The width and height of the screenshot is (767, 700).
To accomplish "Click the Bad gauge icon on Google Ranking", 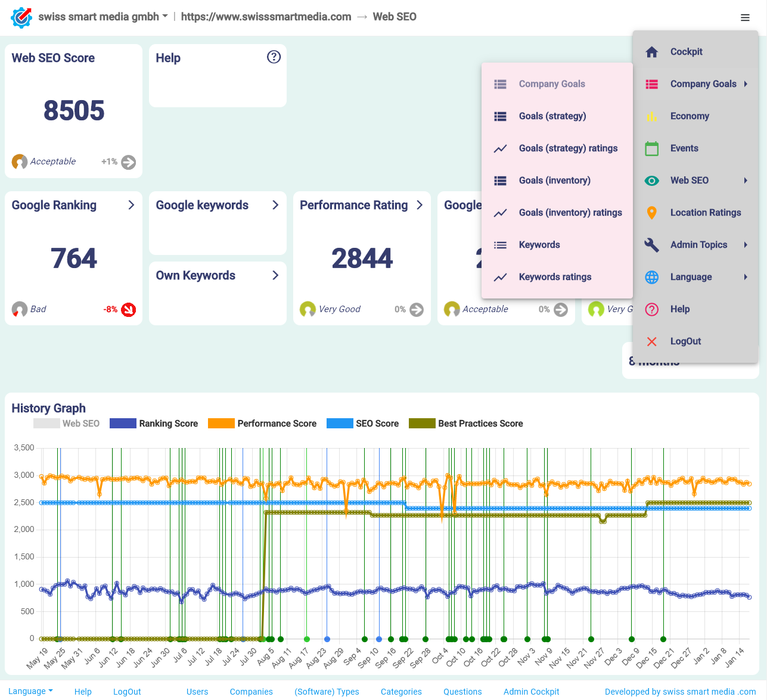I will (20, 309).
